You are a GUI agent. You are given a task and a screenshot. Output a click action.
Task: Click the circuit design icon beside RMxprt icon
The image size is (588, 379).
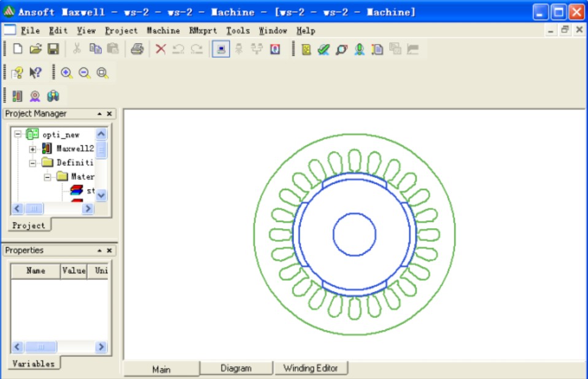click(53, 96)
